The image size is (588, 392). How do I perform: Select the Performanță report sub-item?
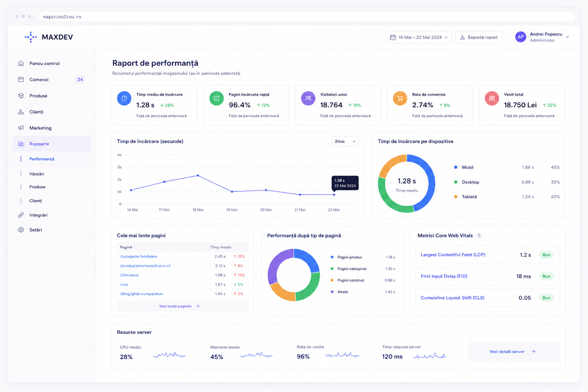point(42,159)
